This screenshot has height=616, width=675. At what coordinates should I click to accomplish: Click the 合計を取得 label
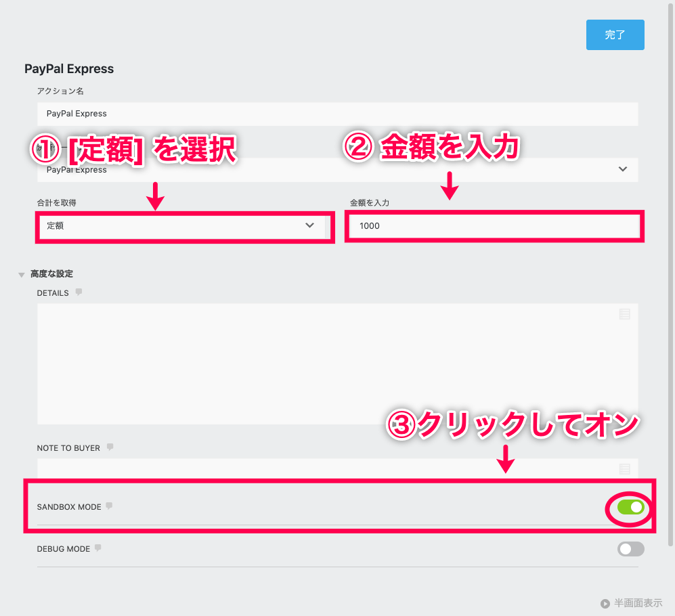(x=56, y=203)
